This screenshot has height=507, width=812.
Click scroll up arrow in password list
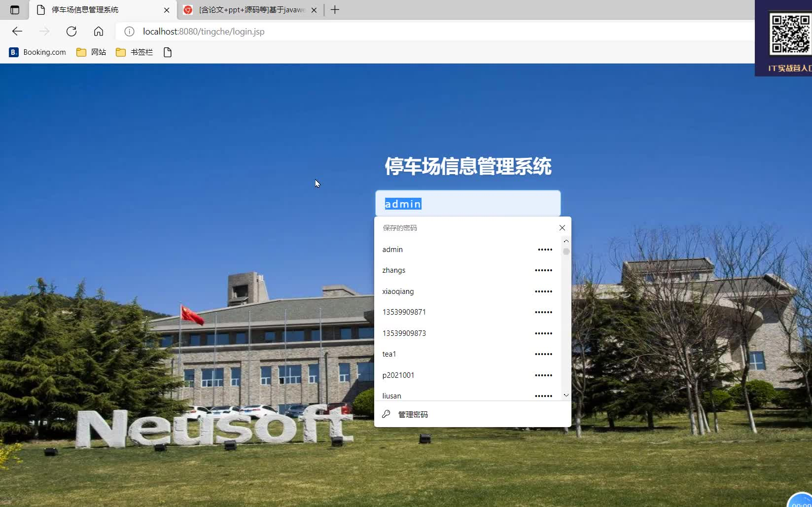tap(566, 241)
